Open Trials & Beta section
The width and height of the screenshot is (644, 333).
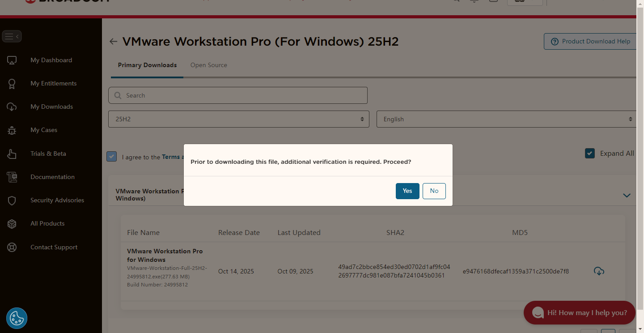click(48, 154)
